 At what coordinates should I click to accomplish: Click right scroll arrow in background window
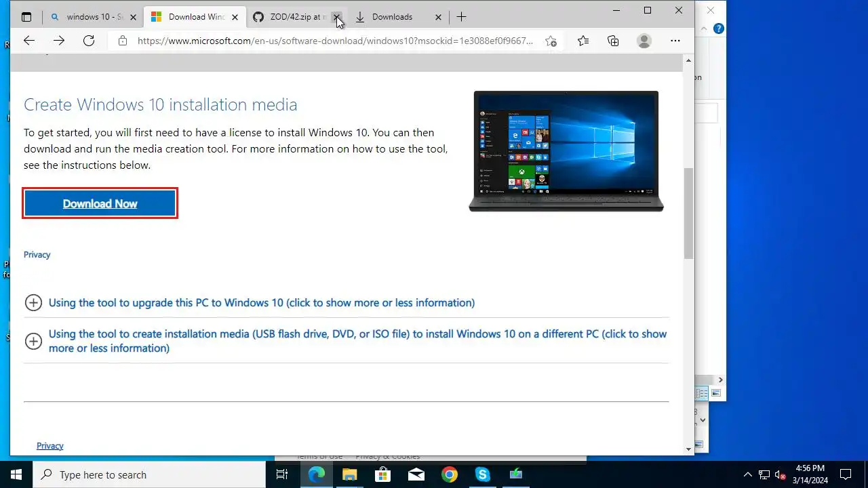(x=720, y=380)
